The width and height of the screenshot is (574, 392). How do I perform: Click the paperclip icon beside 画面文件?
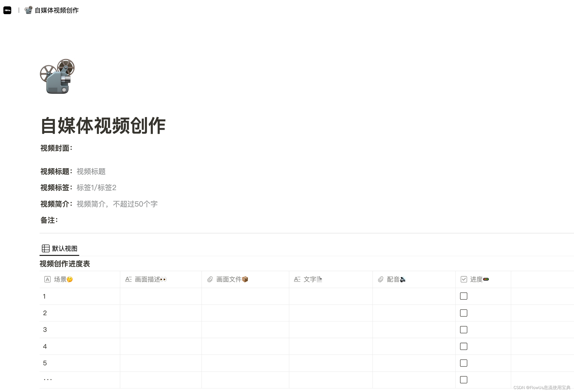click(x=210, y=279)
